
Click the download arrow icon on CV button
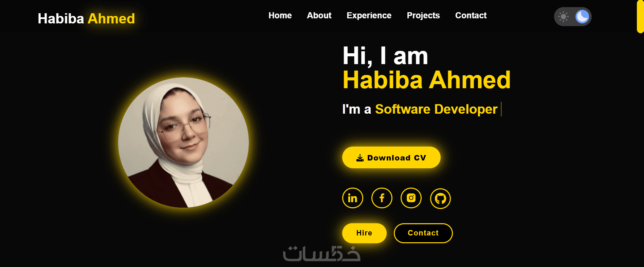tap(360, 158)
